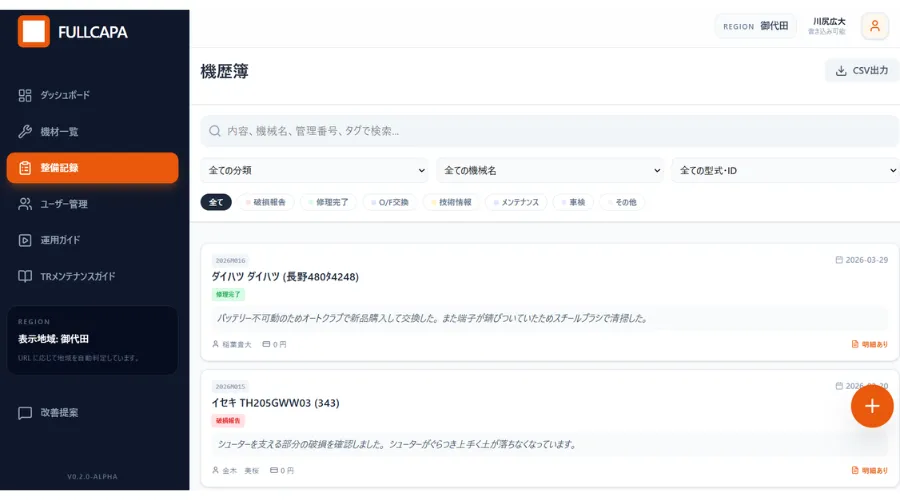900x500 pixels.
Task: Click the orange plus add-record button
Action: point(872,405)
